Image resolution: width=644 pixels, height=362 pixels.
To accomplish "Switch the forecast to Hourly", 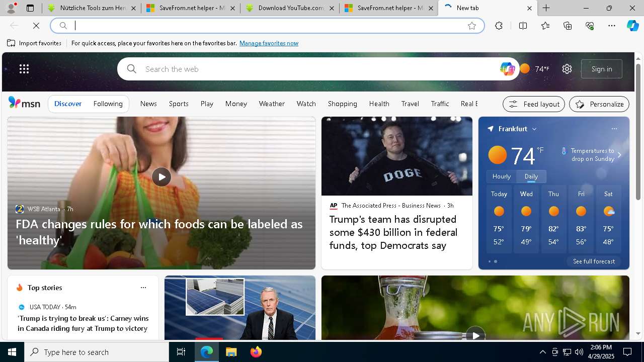I will click(502, 176).
